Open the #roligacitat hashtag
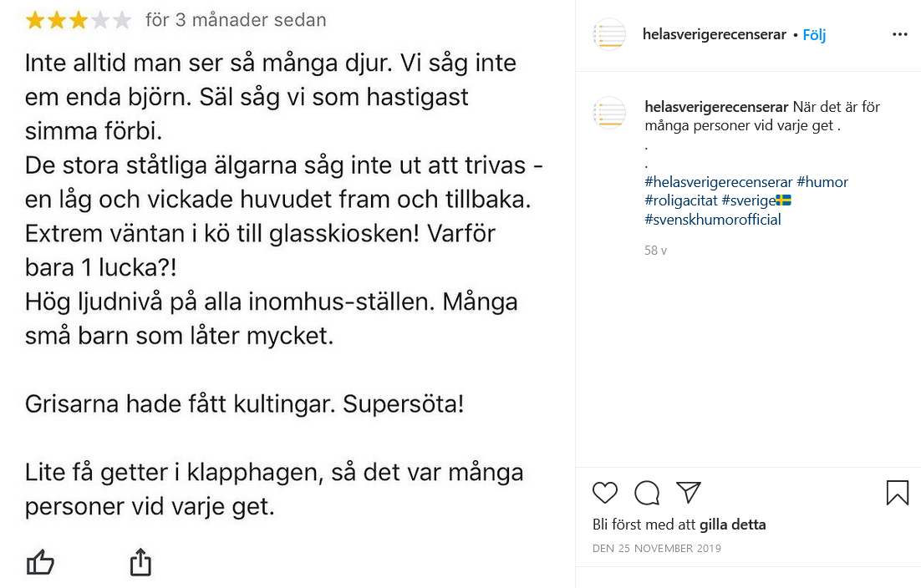Screen dimensions: 921x588 [681, 200]
